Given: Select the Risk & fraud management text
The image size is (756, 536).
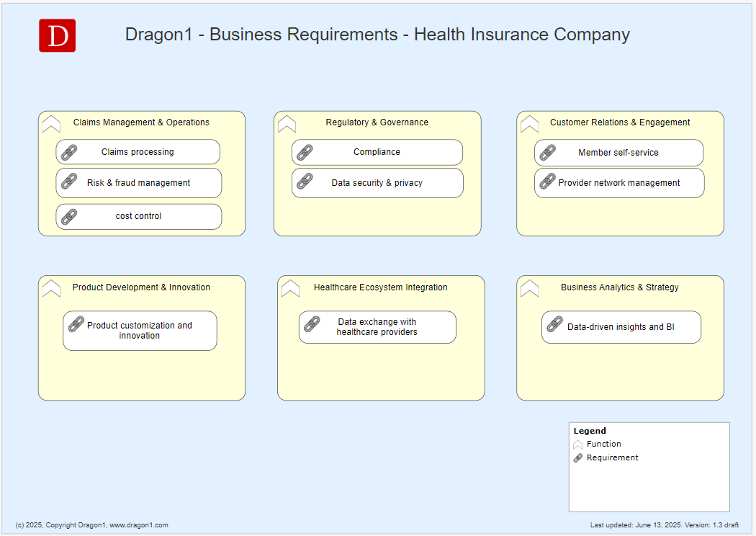Looking at the screenshot, I should pos(138,183).
